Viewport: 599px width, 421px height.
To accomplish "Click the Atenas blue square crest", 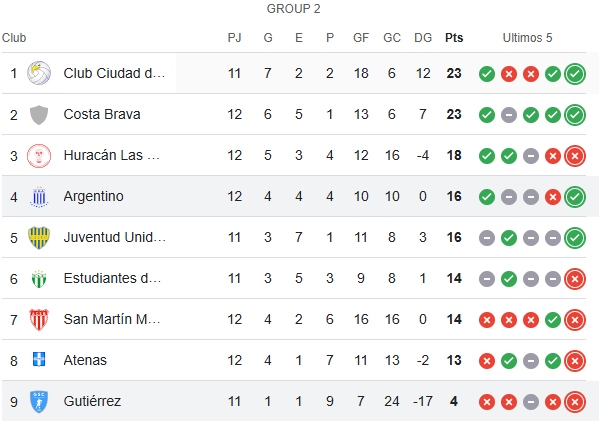I will point(39,359).
